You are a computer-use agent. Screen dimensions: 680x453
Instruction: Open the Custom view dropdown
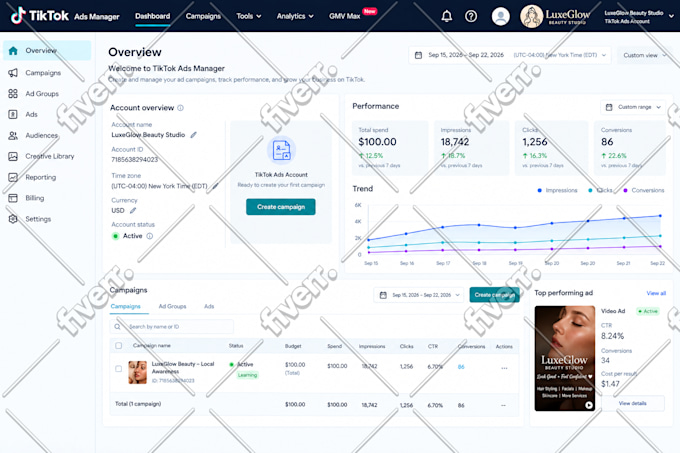tap(644, 55)
